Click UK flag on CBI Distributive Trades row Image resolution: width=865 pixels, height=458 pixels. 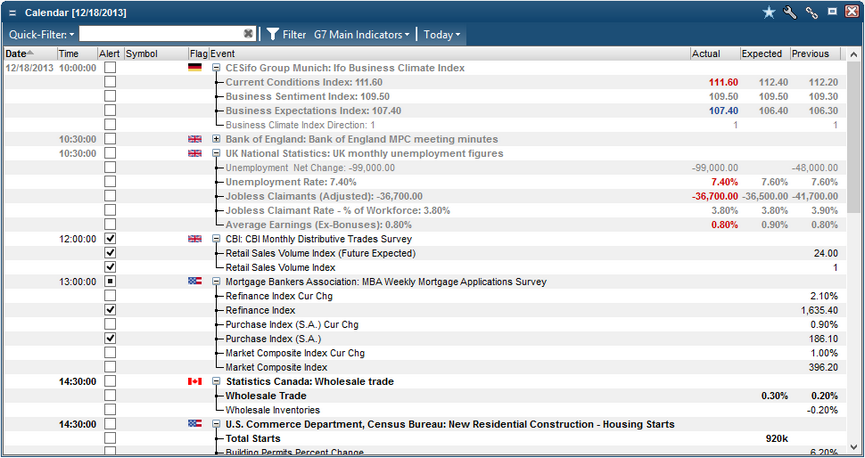coord(195,239)
